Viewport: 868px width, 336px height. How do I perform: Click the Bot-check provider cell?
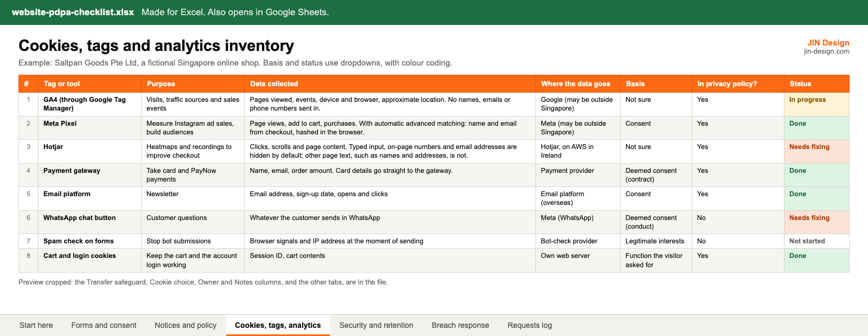[578, 241]
